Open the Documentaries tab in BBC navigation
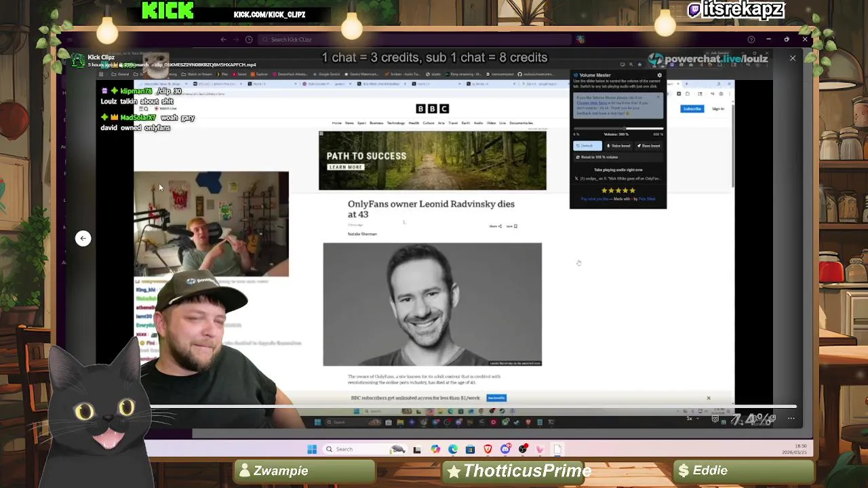Image resolution: width=868 pixels, height=488 pixels. coord(521,123)
